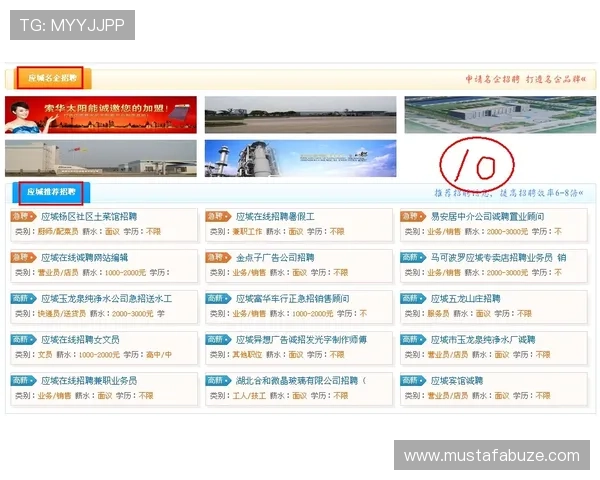Click the 高薪 tag beside 应城富华车行正急招销售顾问

coord(218,298)
